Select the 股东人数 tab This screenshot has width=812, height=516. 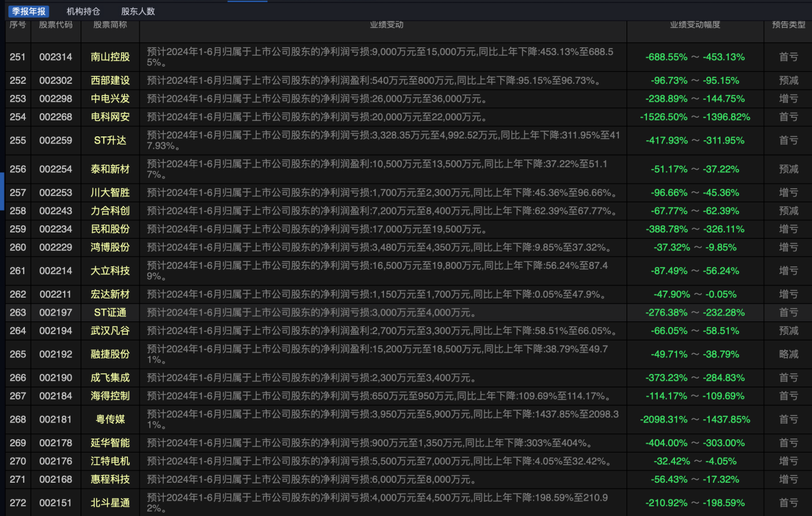point(138,12)
